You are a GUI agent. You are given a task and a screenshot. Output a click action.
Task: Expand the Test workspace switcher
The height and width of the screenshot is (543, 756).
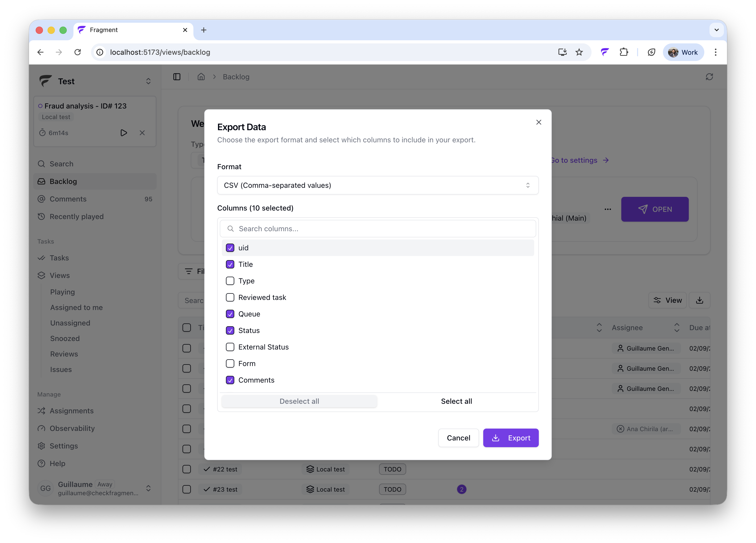pos(148,81)
